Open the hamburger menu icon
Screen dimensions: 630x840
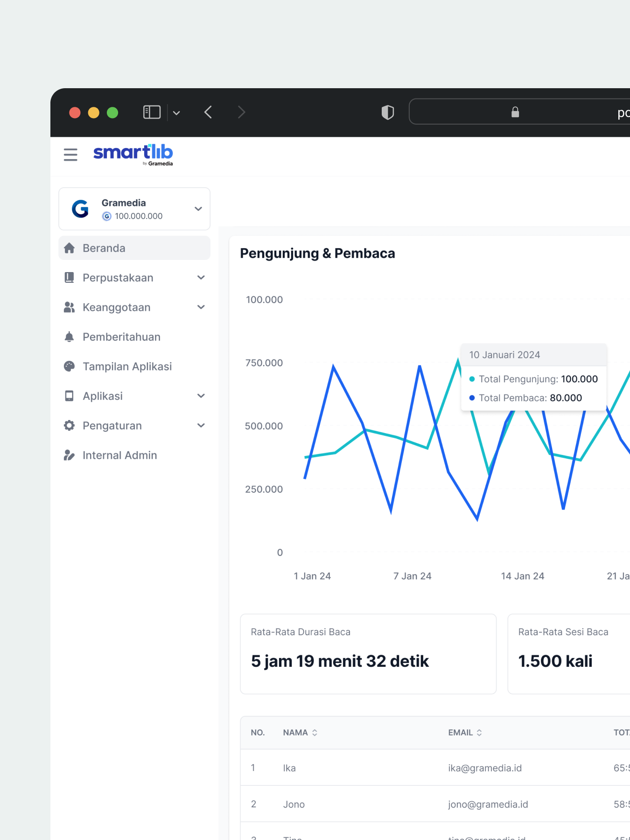coord(70,154)
